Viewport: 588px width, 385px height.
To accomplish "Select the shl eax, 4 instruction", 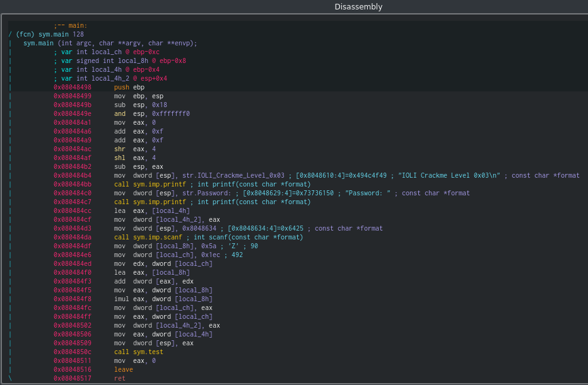I will pos(134,158).
